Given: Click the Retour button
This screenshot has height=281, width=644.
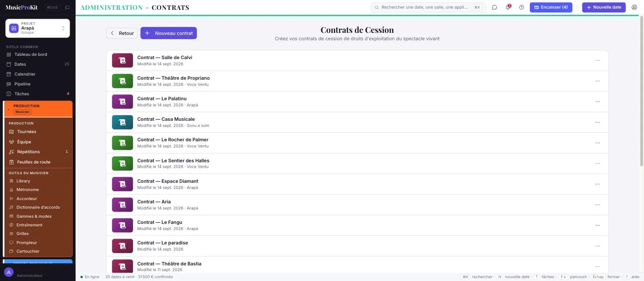Looking at the screenshot, I should (x=122, y=33).
